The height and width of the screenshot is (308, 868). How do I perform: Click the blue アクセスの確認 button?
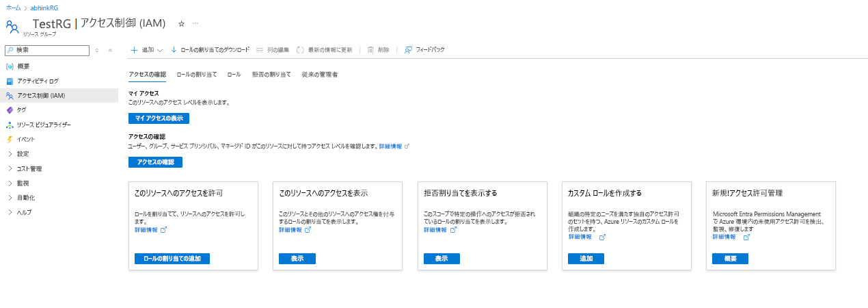(x=155, y=162)
